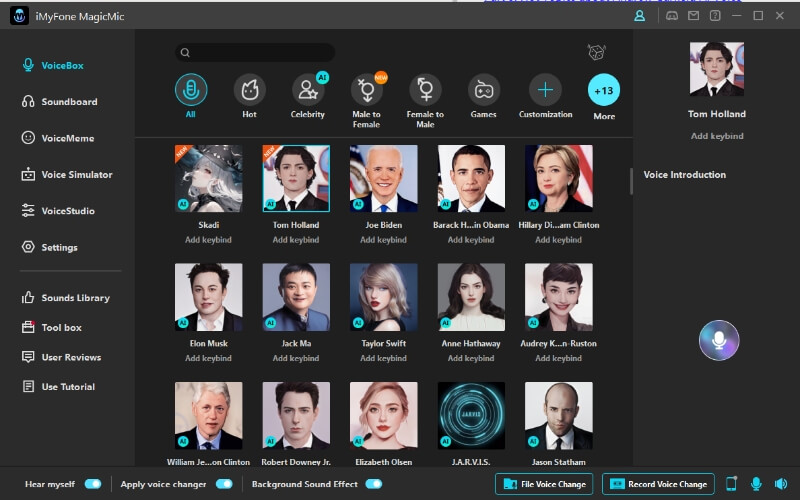Select the Barack Obama voice thumbnail

point(471,178)
